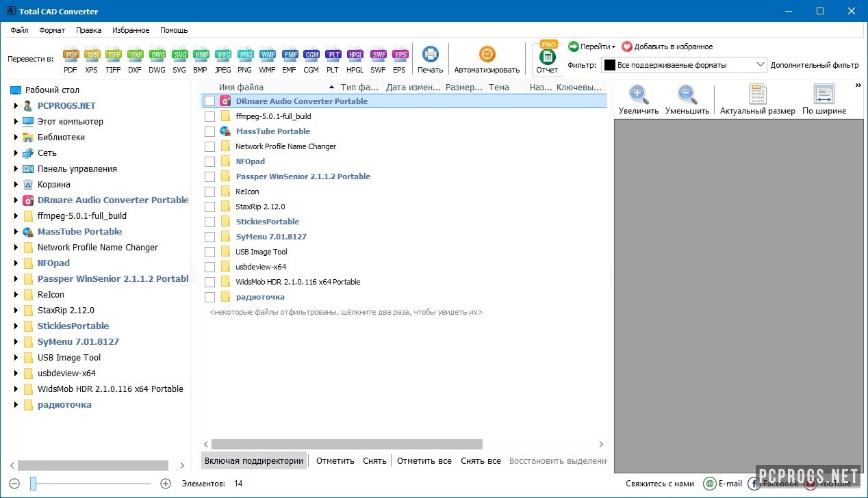Screen dimensions: 868x498
Task: Show preview at Актуальный размер
Action: point(758,100)
